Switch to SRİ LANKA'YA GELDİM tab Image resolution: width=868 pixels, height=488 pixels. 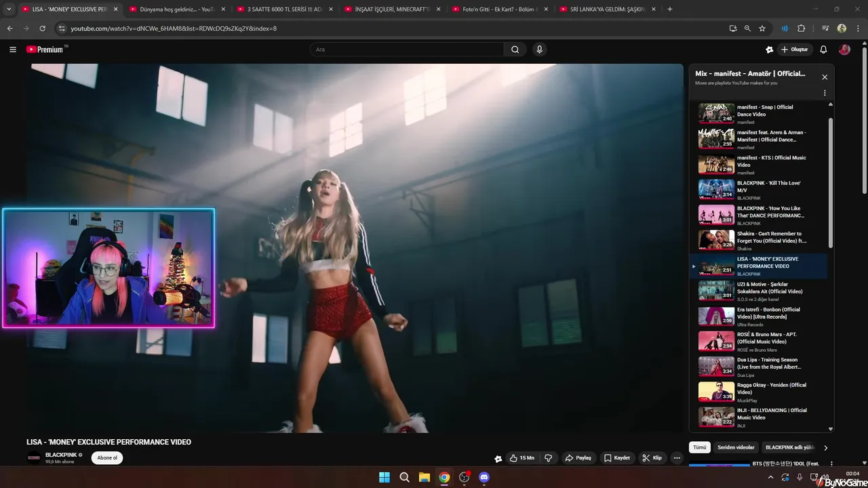[608, 9]
